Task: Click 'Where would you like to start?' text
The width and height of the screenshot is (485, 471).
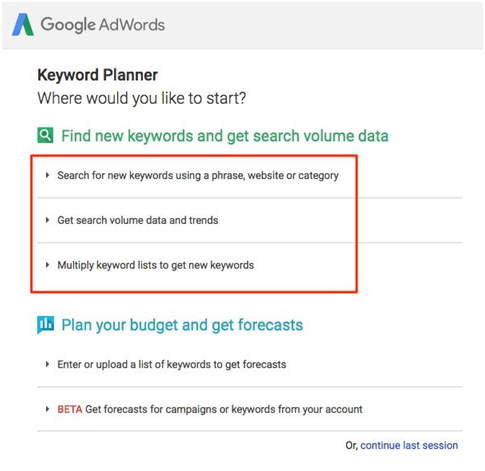Action: [x=142, y=98]
